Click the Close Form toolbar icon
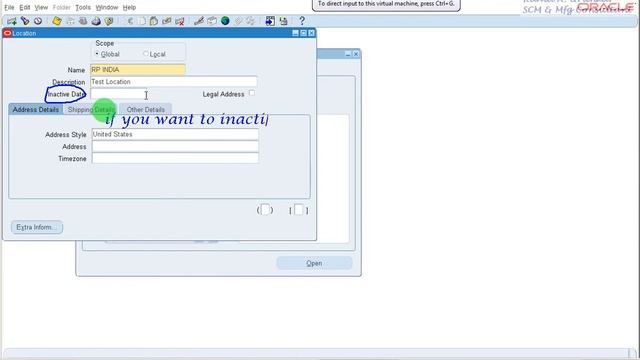This screenshot has height=360, width=640. tap(109, 21)
